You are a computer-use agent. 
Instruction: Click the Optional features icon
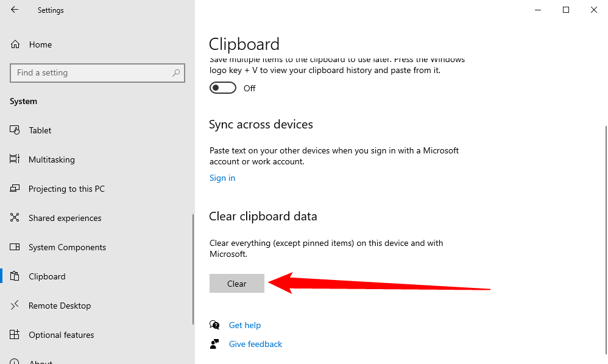coord(15,335)
